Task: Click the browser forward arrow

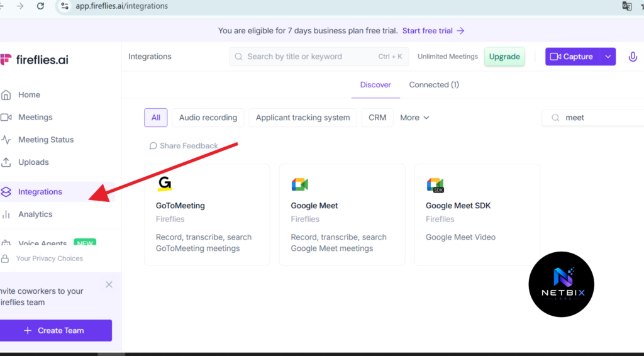Action: (19, 6)
